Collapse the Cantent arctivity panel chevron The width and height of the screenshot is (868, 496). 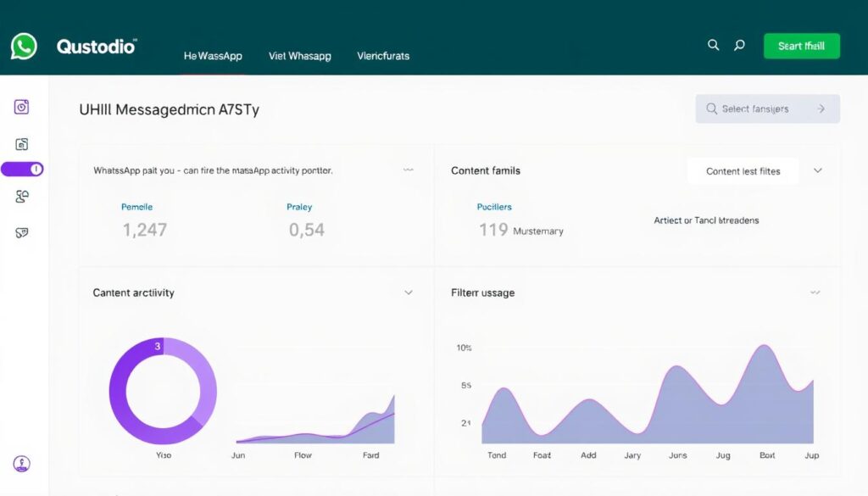pos(409,293)
